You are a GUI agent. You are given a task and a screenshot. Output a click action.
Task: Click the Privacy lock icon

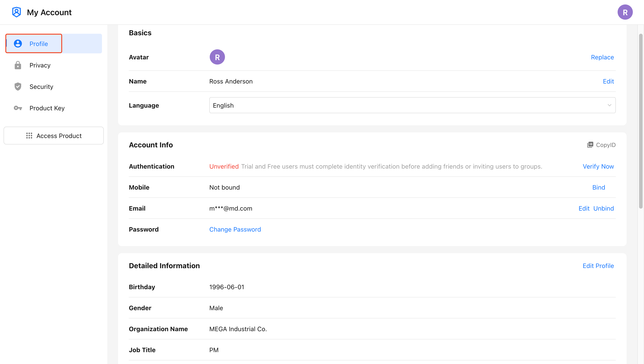coord(18,65)
